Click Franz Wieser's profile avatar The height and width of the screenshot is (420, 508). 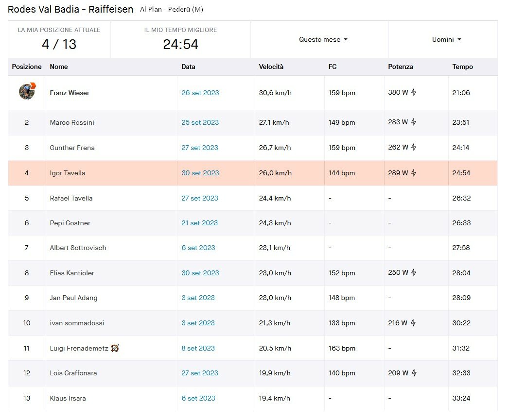(27, 91)
